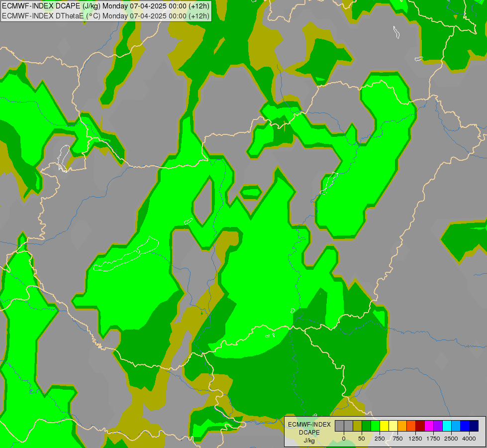The height and width of the screenshot is (448, 487).
Task: Click the legend value 1750
Action: click(433, 439)
